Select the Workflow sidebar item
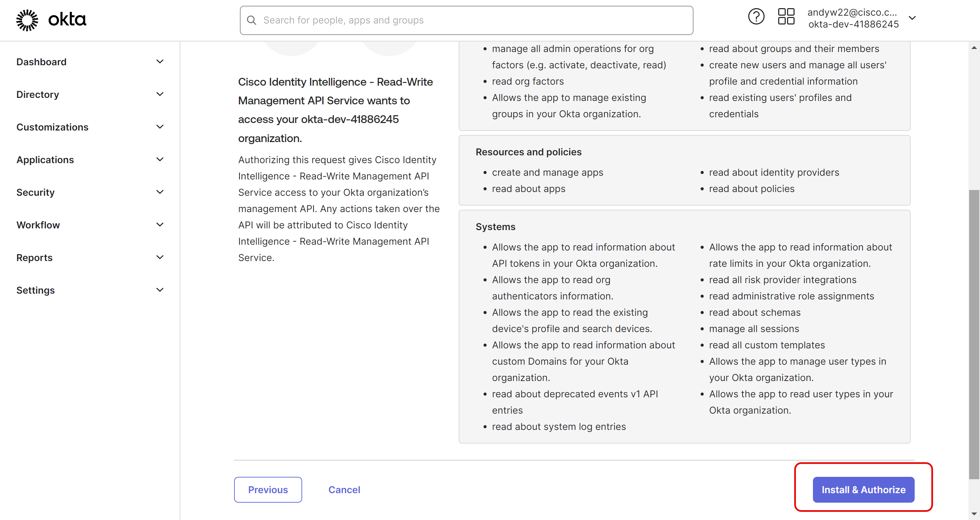Viewport: 980px width, 520px height. click(x=38, y=225)
